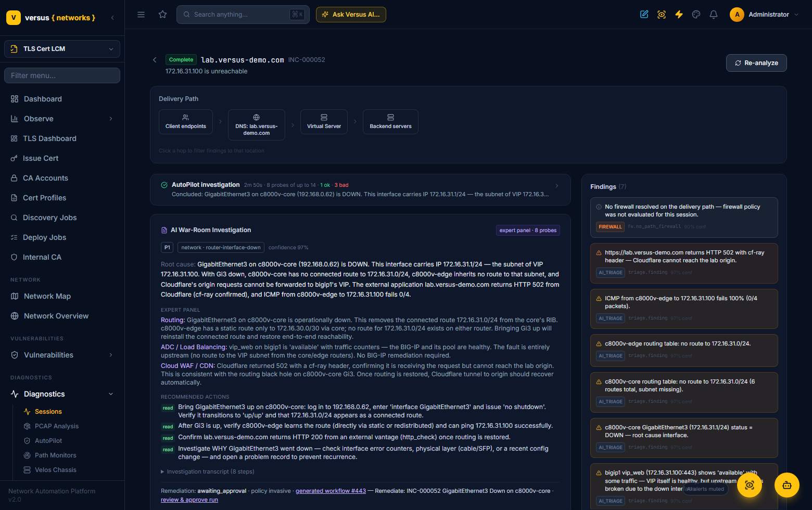Image resolution: width=812 pixels, height=510 pixels.
Task: Toggle the hamburger menu icon
Action: click(x=141, y=15)
